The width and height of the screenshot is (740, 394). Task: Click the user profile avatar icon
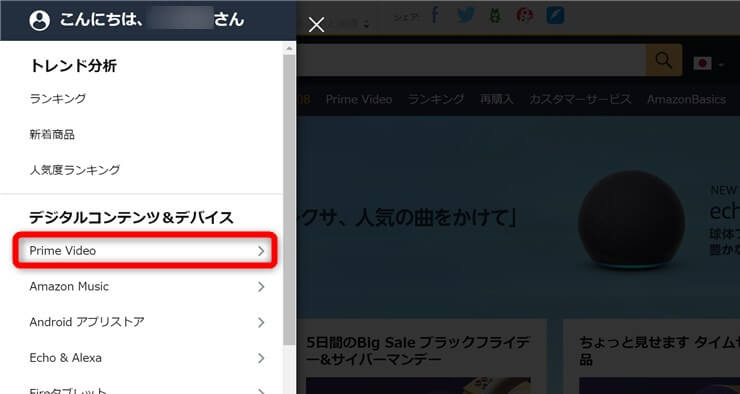[39, 20]
